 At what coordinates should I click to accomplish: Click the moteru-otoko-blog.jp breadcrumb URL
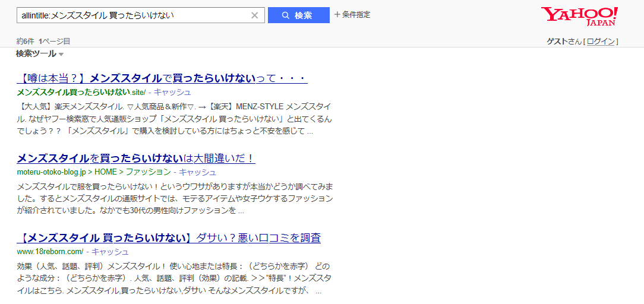[94, 172]
